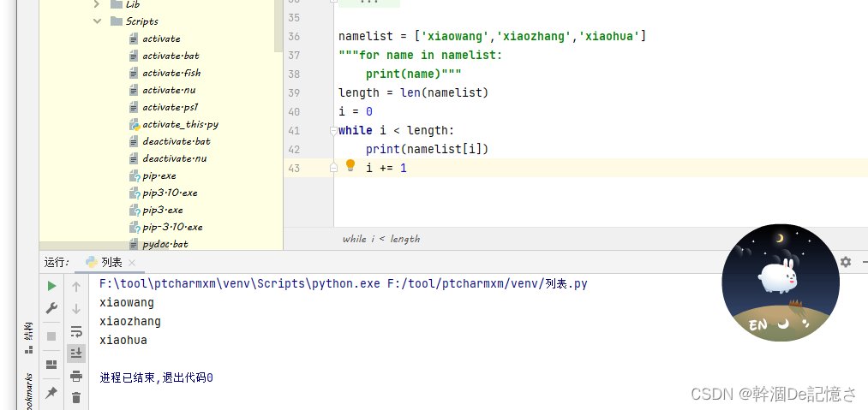Click python file icon of activate_this.py
Image resolution: width=868 pixels, height=410 pixels.
click(x=134, y=124)
